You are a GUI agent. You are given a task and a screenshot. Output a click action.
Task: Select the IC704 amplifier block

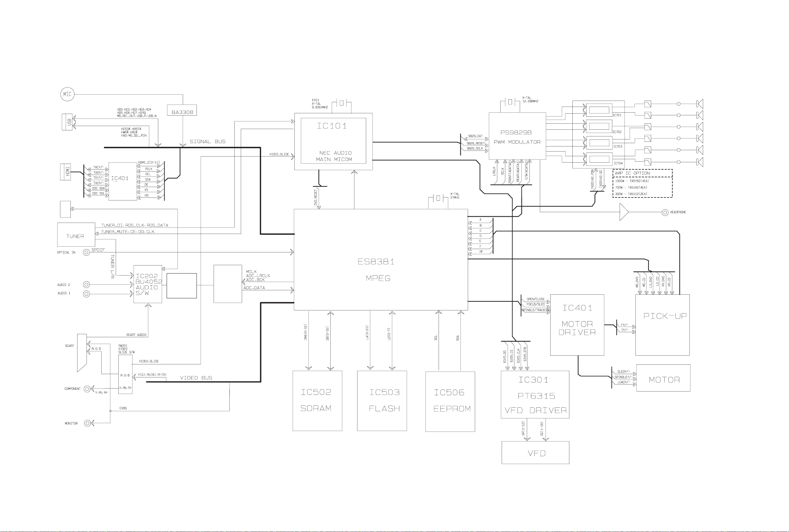[599, 159]
